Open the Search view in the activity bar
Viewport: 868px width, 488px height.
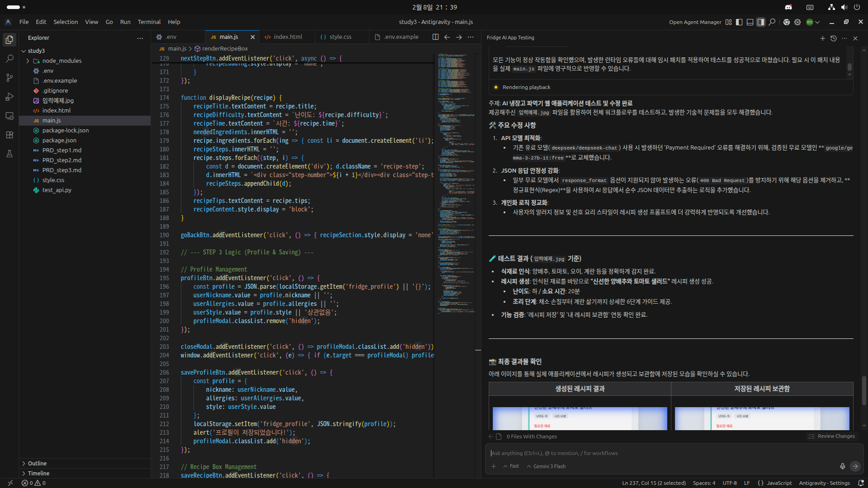point(9,58)
